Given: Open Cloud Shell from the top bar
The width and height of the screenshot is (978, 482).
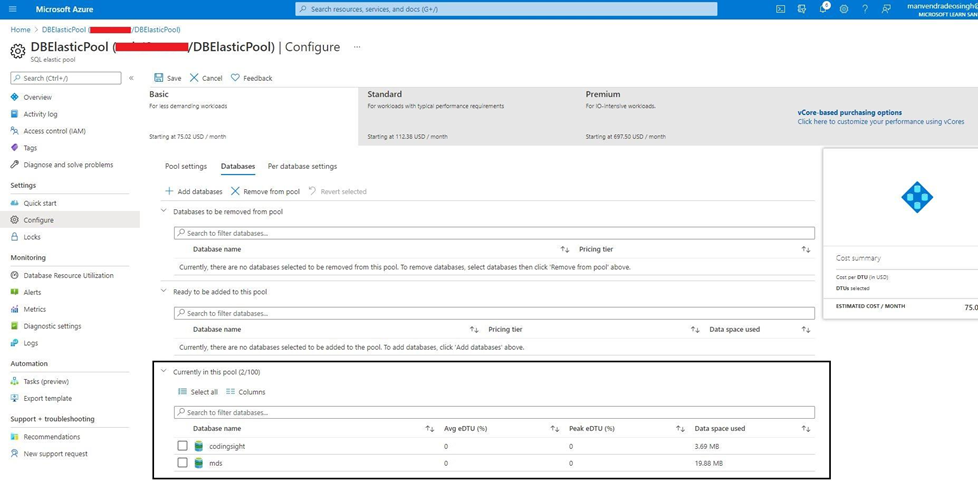Looking at the screenshot, I should (780, 9).
